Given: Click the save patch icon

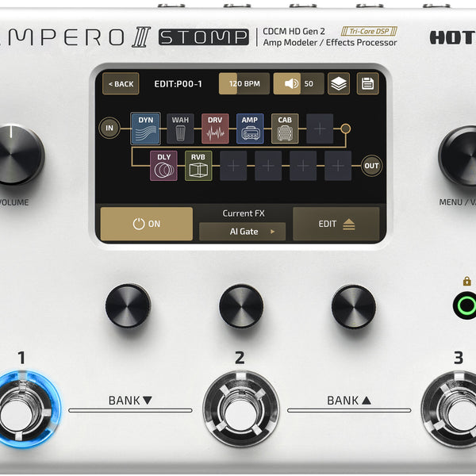Looking at the screenshot, I should tap(367, 83).
